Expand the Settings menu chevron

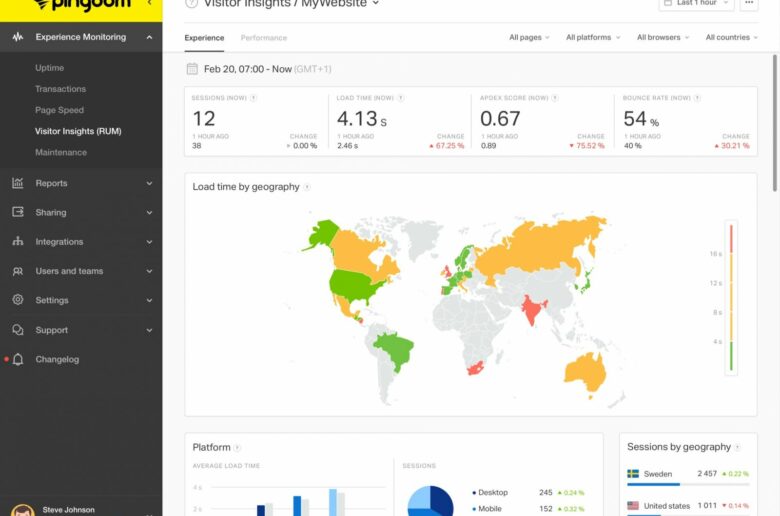[x=149, y=301]
